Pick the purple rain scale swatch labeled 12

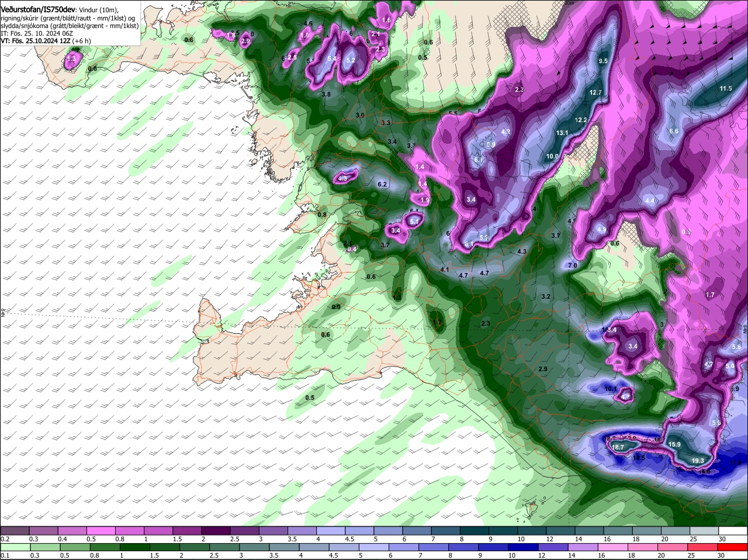(554, 547)
